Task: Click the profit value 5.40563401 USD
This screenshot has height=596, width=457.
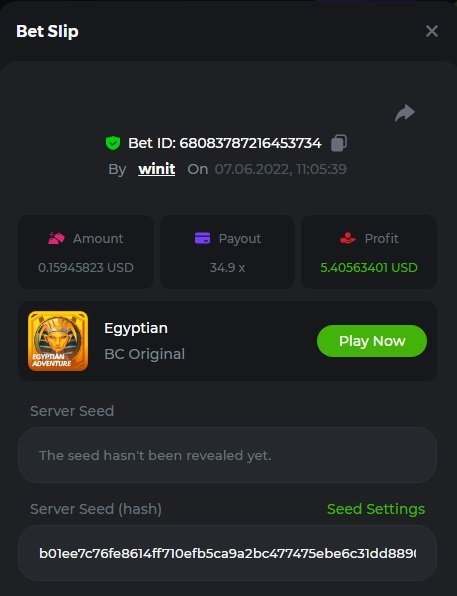Action: [x=369, y=268]
